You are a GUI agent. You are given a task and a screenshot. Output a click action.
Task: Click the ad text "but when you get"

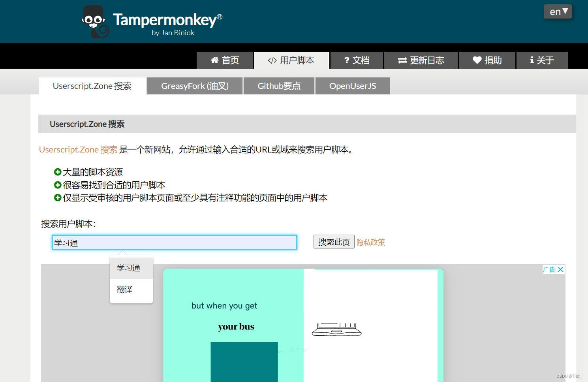[x=224, y=306]
